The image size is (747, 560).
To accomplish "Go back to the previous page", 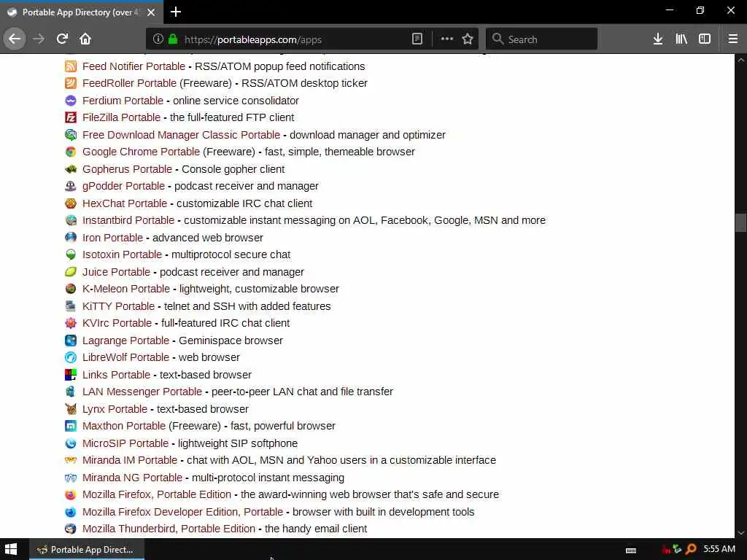I will (15, 39).
